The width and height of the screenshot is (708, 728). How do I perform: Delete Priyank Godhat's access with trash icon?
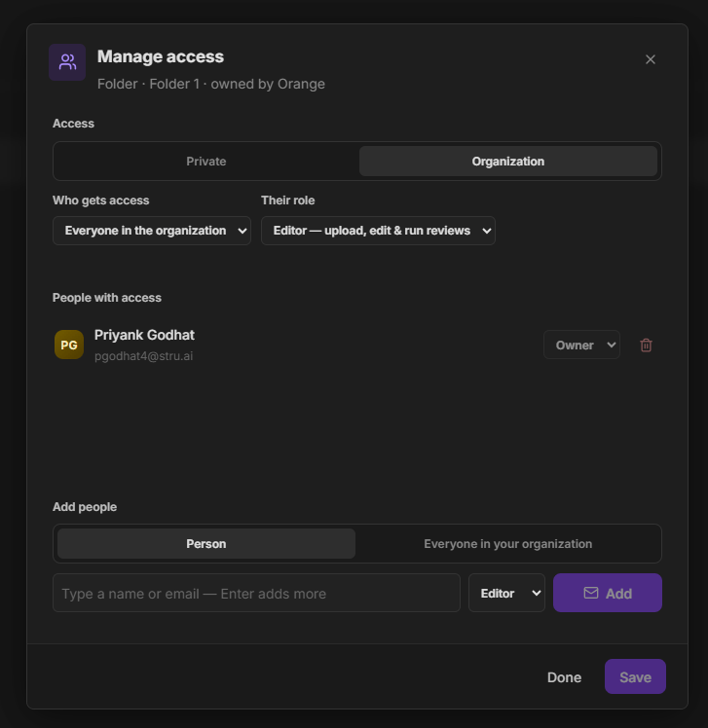[x=646, y=345]
